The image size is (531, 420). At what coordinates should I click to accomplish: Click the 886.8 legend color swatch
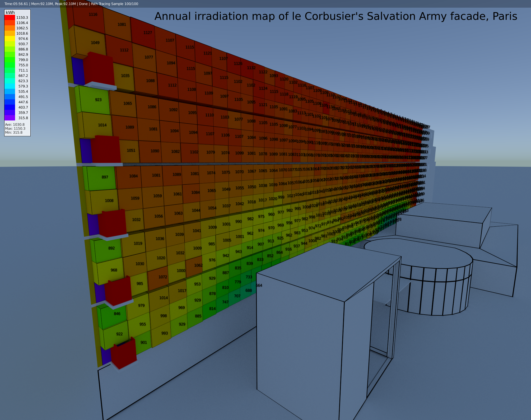click(10, 49)
